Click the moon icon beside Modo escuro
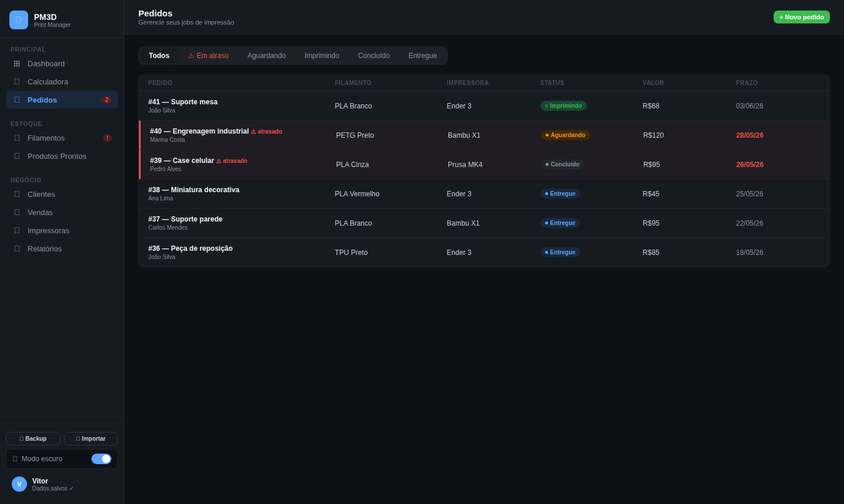 (15, 459)
